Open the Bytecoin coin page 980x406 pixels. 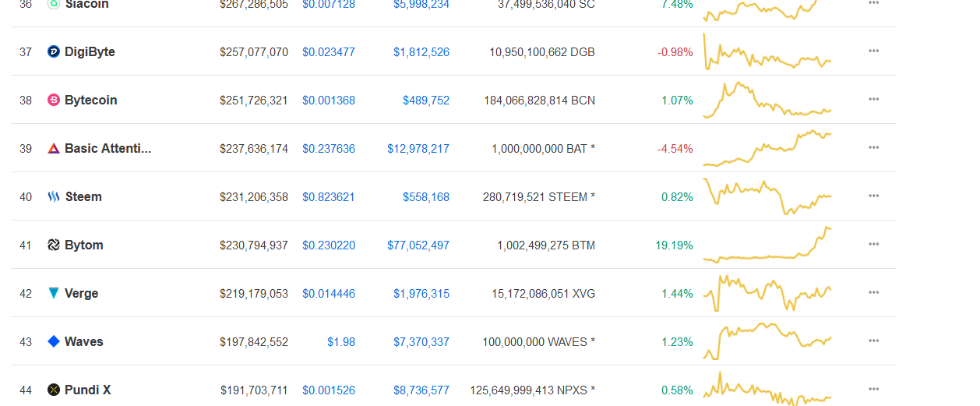pyautogui.click(x=91, y=101)
